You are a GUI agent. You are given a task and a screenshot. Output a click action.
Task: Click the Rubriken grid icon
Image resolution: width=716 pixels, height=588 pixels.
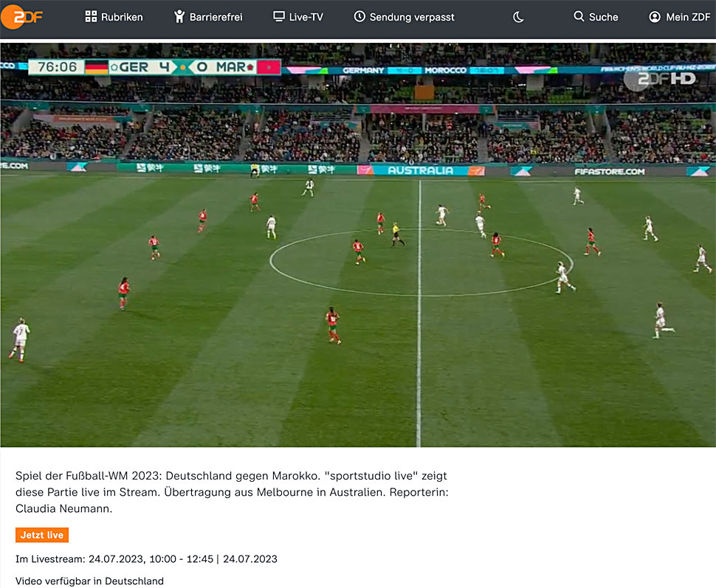(91, 17)
